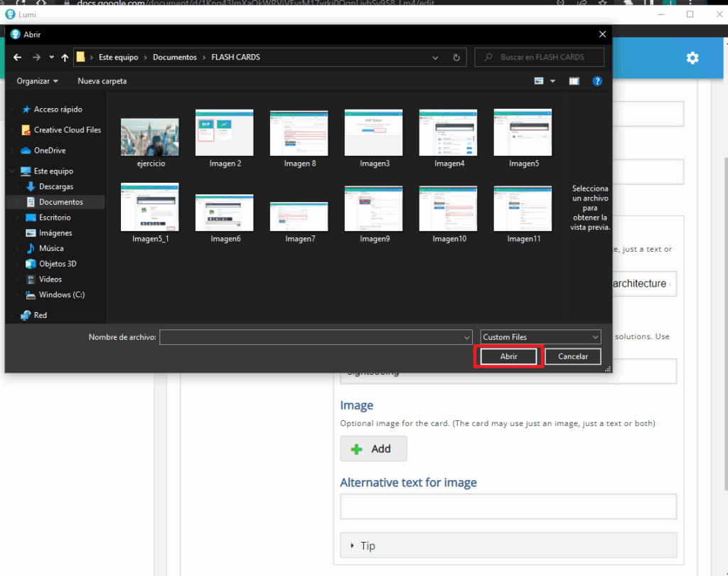Create a new folder with Nueva carpeta
728x576 pixels.
tap(102, 81)
